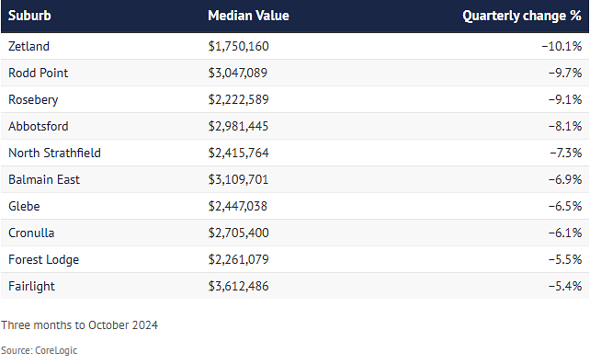Click Zetland's median value $1,750,160
Screen dimensions: 590x364
[239, 46]
